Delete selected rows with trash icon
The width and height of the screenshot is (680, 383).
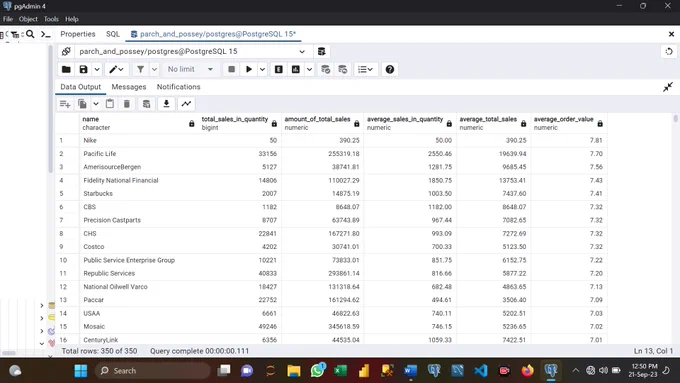[x=127, y=104]
